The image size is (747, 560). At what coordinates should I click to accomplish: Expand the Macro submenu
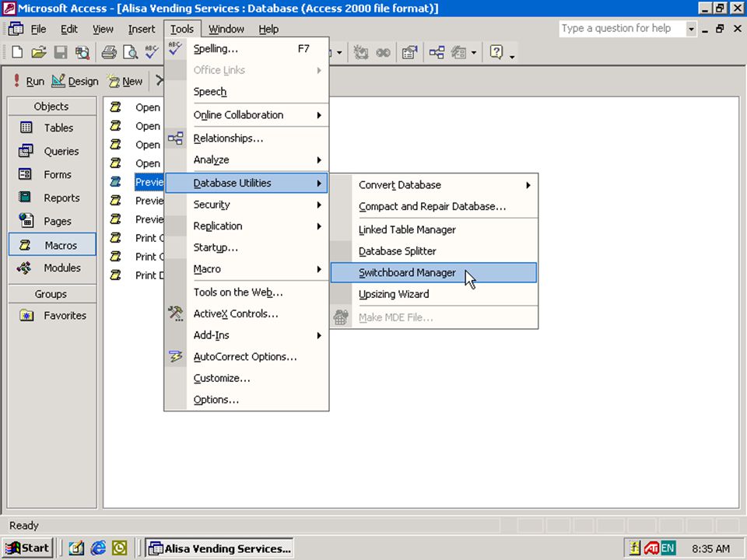[247, 268]
